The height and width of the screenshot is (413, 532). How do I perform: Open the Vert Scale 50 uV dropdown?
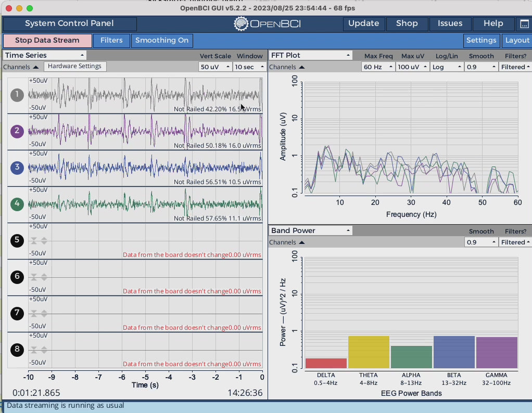(214, 67)
